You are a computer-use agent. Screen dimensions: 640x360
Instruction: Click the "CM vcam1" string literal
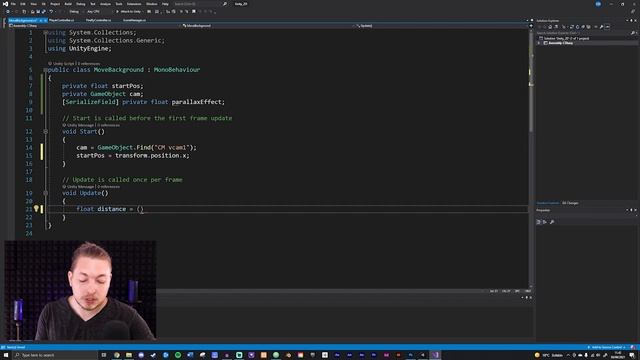point(171,147)
